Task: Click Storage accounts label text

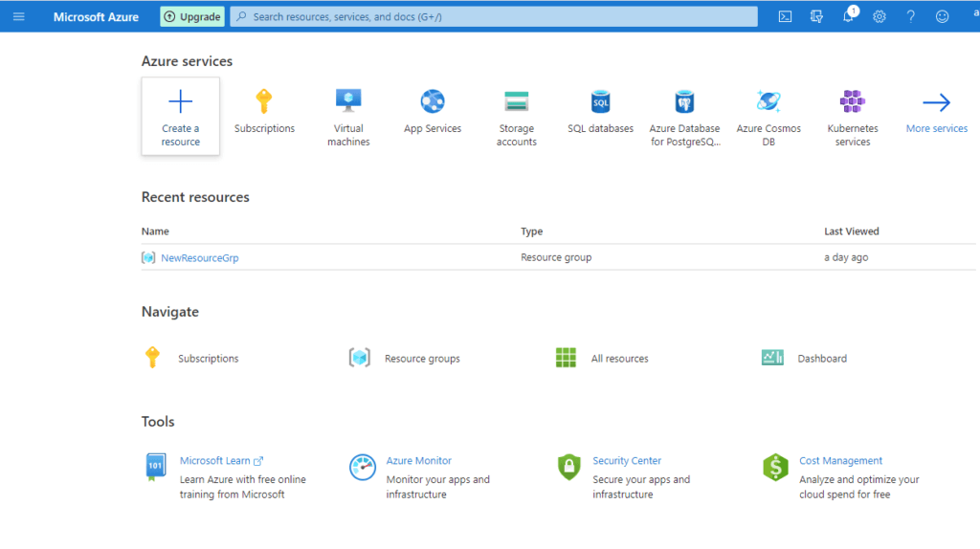Action: click(x=516, y=135)
